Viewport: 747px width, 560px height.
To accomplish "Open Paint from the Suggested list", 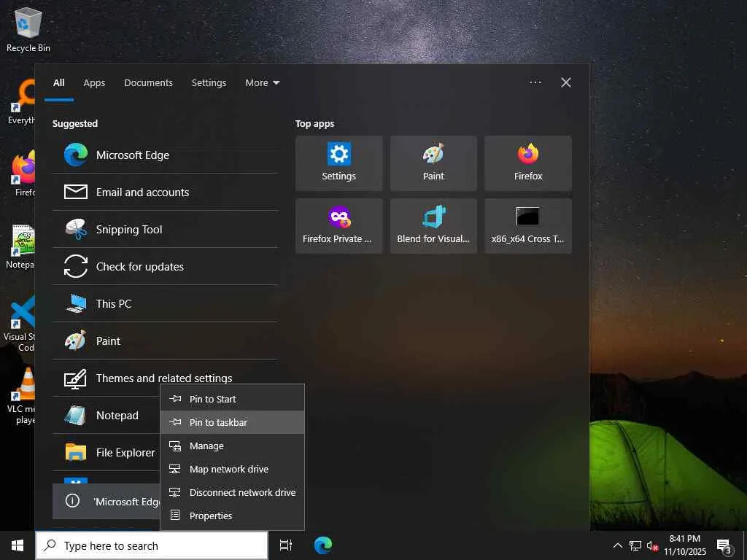I will pos(165,341).
